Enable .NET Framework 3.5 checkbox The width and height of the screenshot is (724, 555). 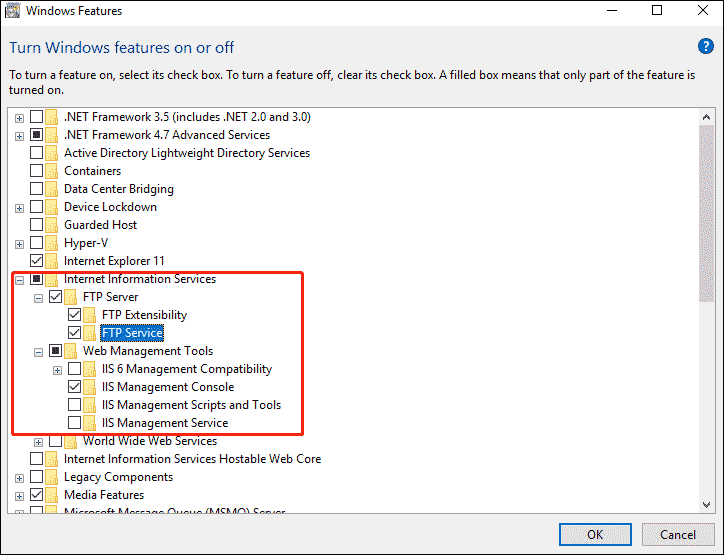36,116
